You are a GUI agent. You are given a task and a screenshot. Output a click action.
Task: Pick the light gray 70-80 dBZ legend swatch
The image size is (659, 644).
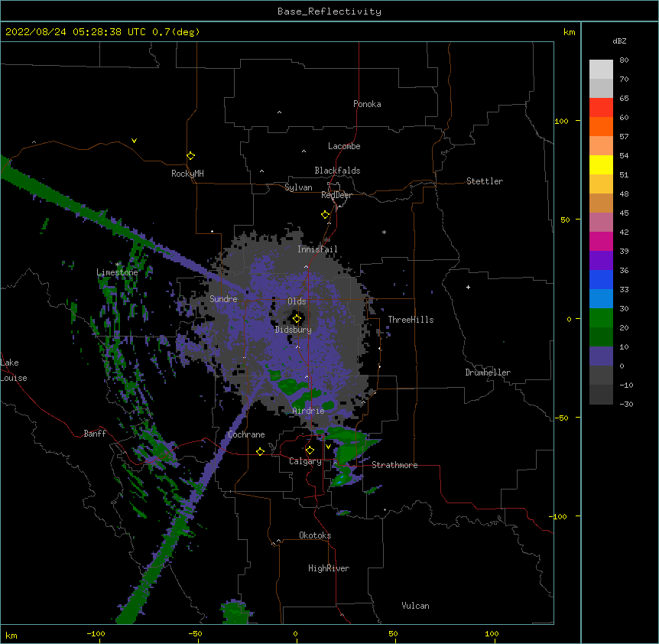601,70
